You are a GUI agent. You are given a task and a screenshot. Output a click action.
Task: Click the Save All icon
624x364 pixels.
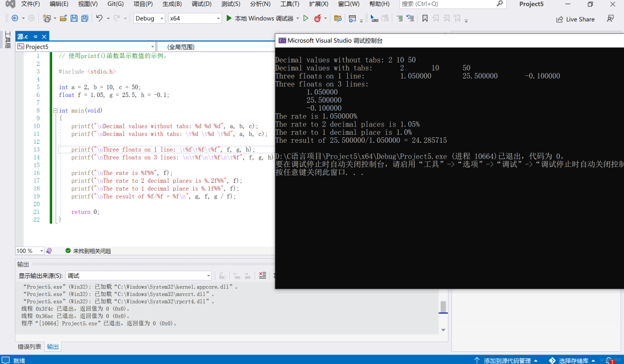(x=85, y=18)
